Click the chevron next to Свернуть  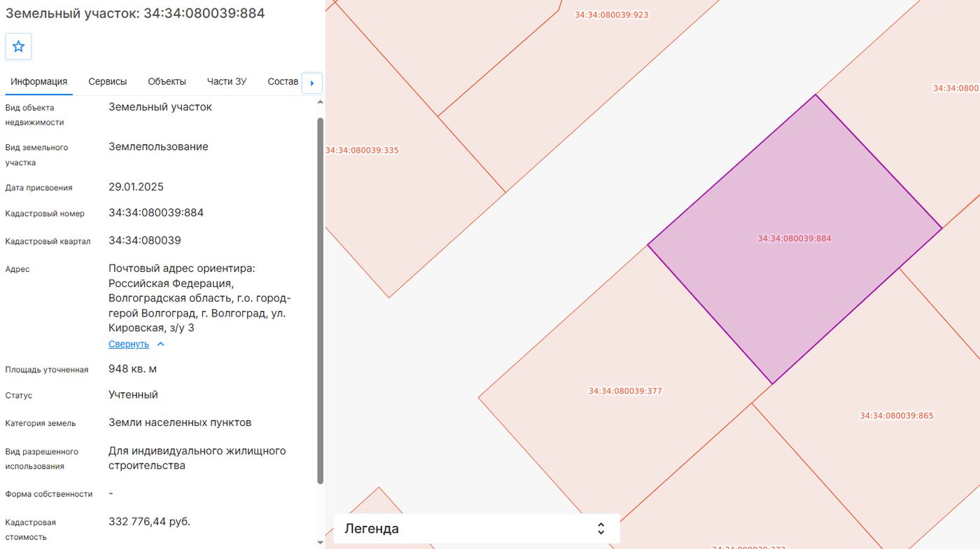tap(160, 344)
